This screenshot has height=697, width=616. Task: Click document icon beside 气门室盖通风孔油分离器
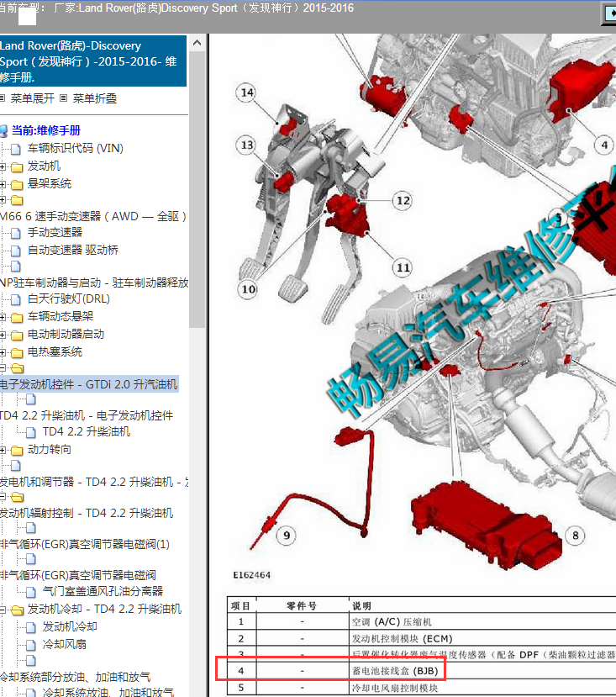(30, 592)
